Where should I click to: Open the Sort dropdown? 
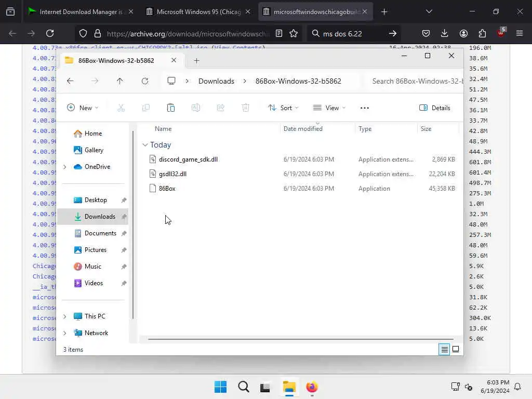(283, 108)
